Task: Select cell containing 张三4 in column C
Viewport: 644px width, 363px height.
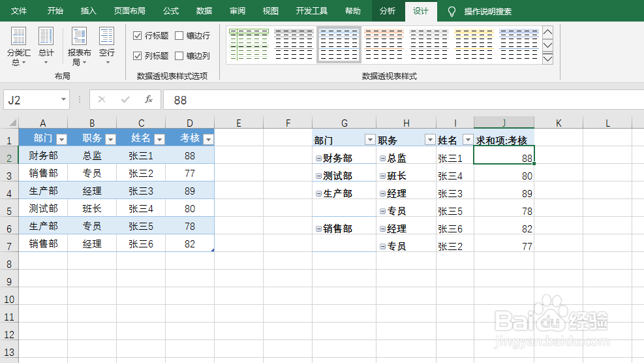Action: click(141, 208)
